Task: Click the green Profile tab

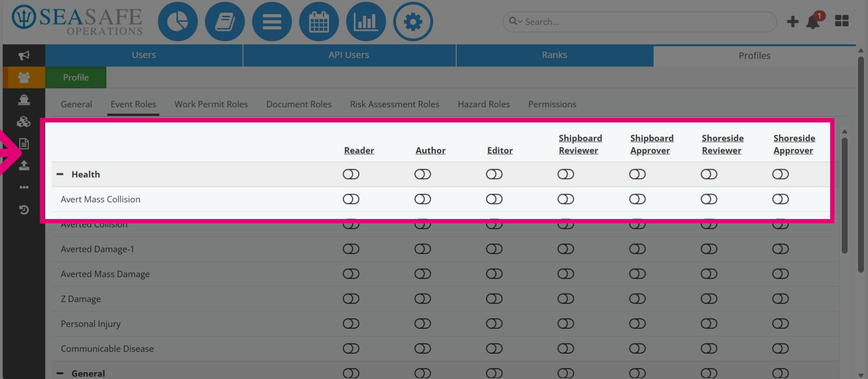Action: tap(76, 77)
